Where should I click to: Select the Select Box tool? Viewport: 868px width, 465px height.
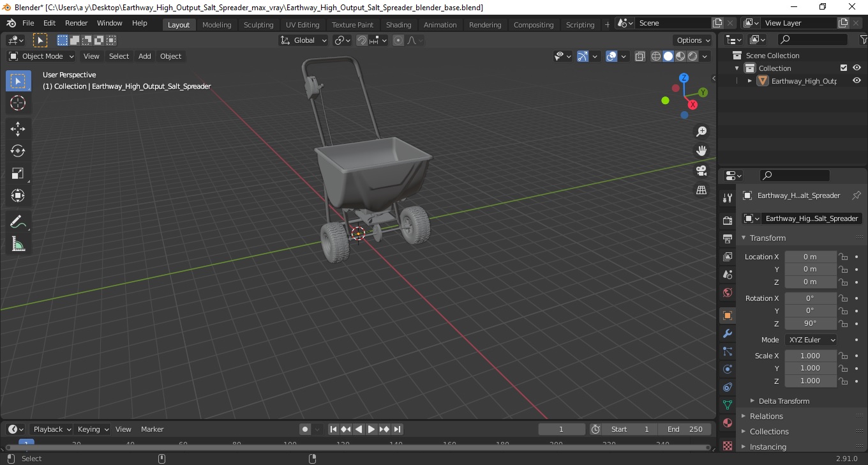(x=18, y=81)
